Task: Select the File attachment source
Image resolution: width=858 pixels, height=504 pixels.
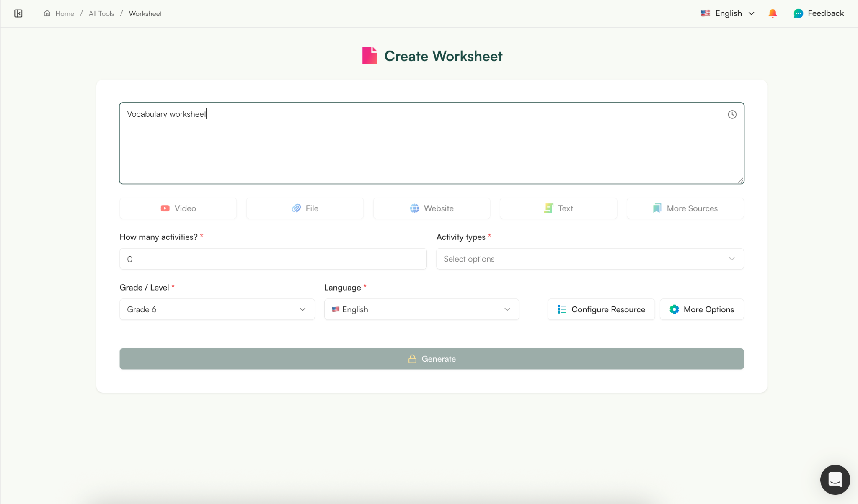Action: pos(305,208)
